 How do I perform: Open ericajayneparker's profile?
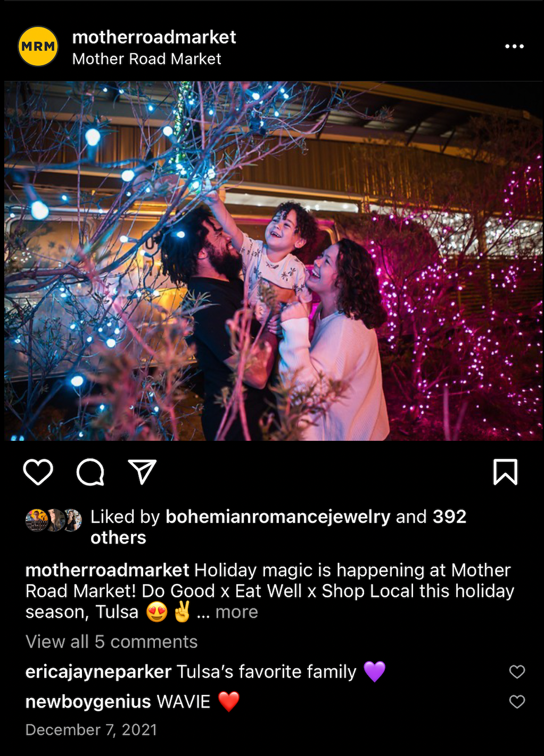click(98, 672)
